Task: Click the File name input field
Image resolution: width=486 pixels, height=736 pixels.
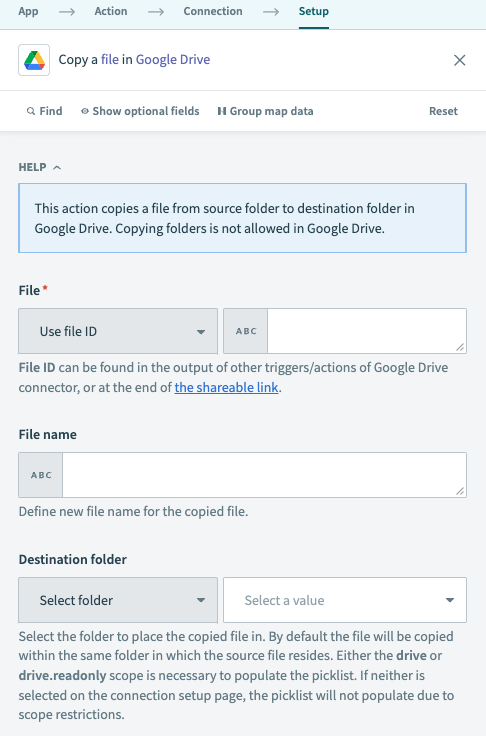Action: click(264, 475)
